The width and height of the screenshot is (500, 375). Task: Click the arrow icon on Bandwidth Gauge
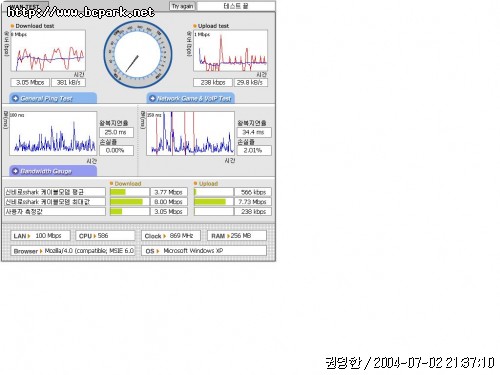point(15,171)
